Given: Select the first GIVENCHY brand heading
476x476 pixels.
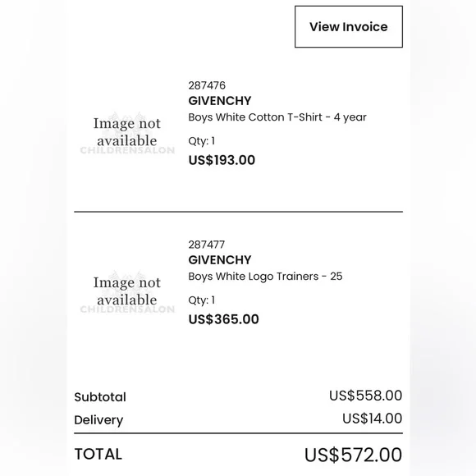Looking at the screenshot, I should (x=220, y=101).
